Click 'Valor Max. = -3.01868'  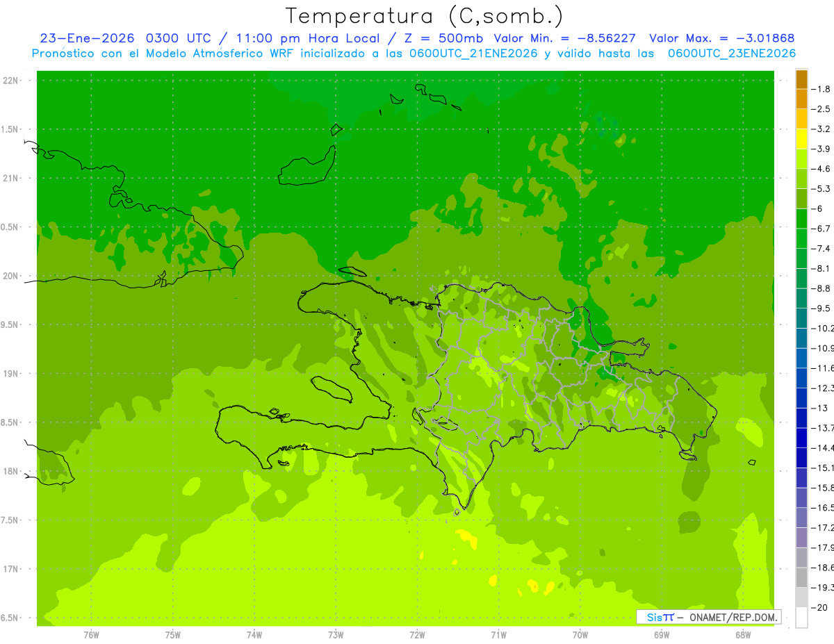coord(721,38)
